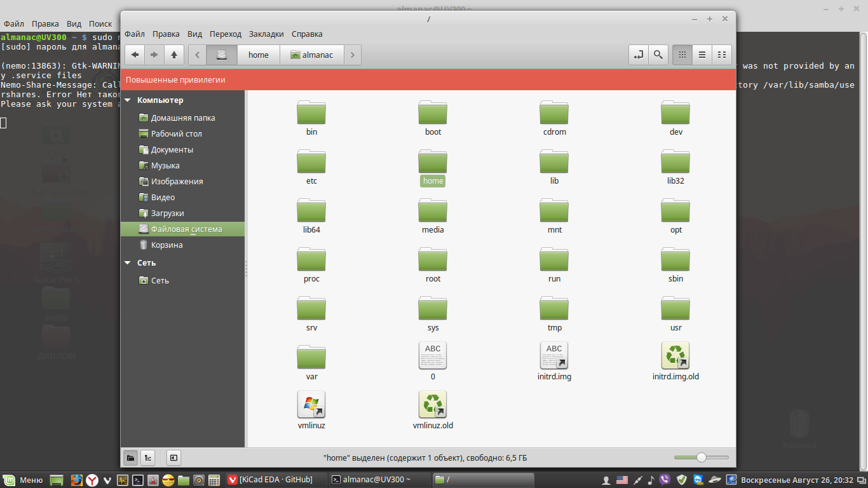The image size is (868, 488).
Task: Show places in the sidebar (bottom bar)
Action: click(130, 457)
